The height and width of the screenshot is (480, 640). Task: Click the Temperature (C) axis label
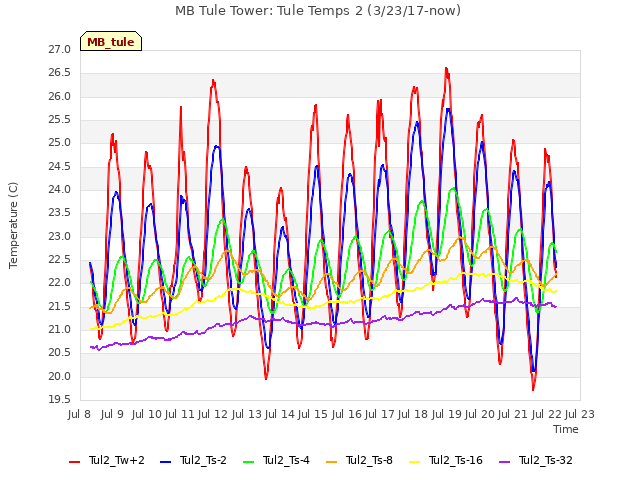pyautogui.click(x=13, y=225)
